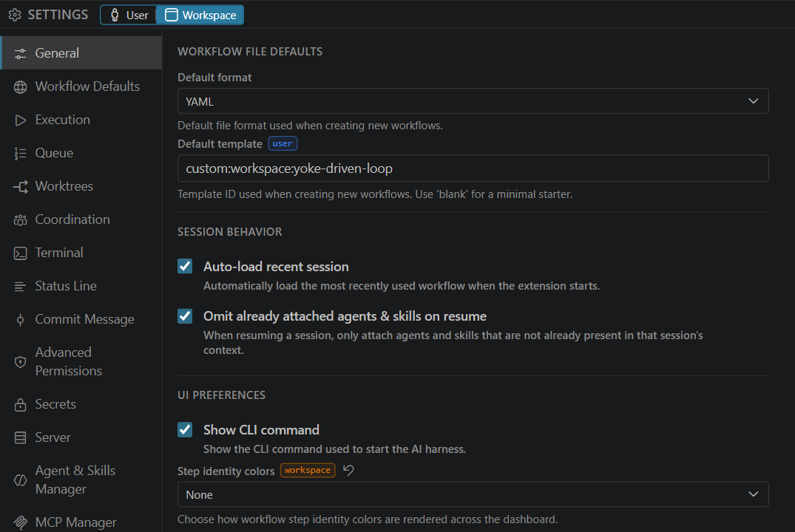Click the Workflow Defaults globe icon
The width and height of the screenshot is (795, 532).
pos(20,86)
